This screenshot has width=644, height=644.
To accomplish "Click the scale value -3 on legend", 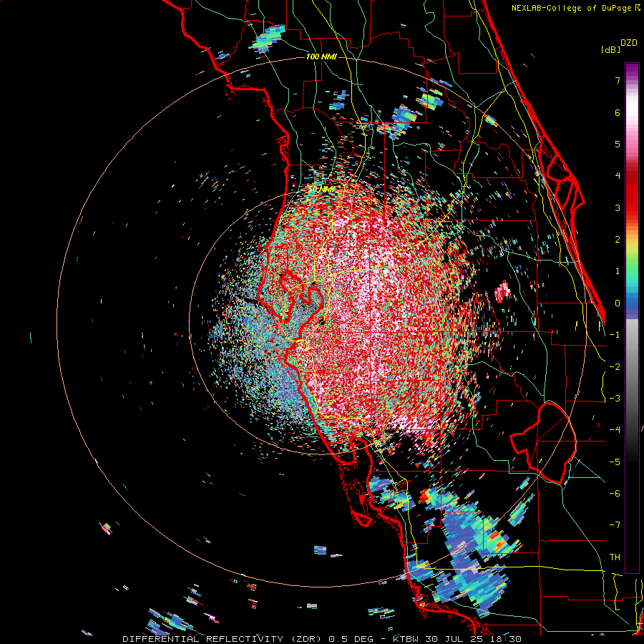I will (x=615, y=399).
